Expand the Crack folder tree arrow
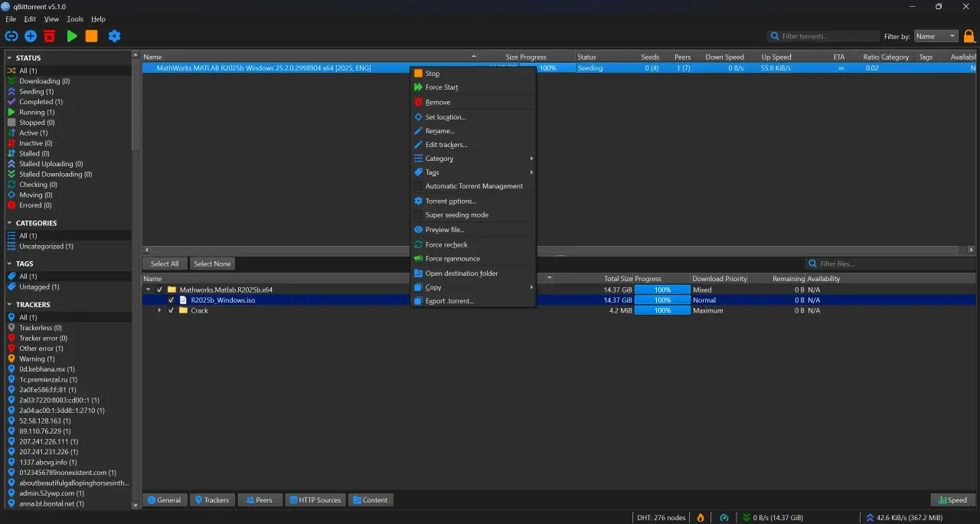Image resolution: width=980 pixels, height=524 pixels. [160, 310]
